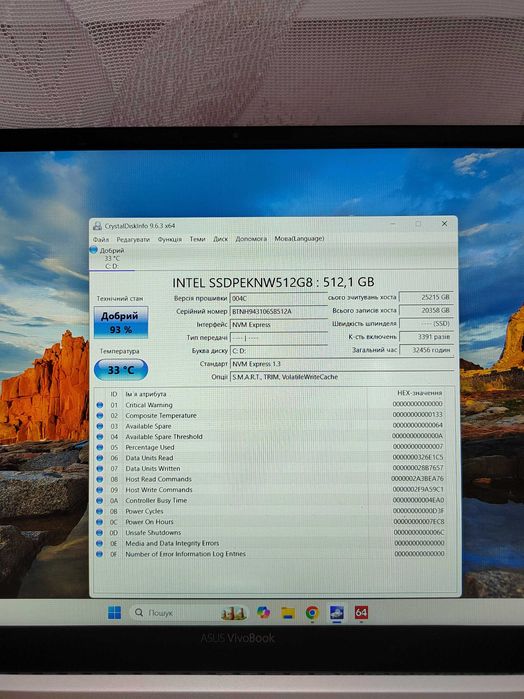The image size is (524, 699).
Task: Click the total hours value 32456 годин
Action: (x=426, y=350)
